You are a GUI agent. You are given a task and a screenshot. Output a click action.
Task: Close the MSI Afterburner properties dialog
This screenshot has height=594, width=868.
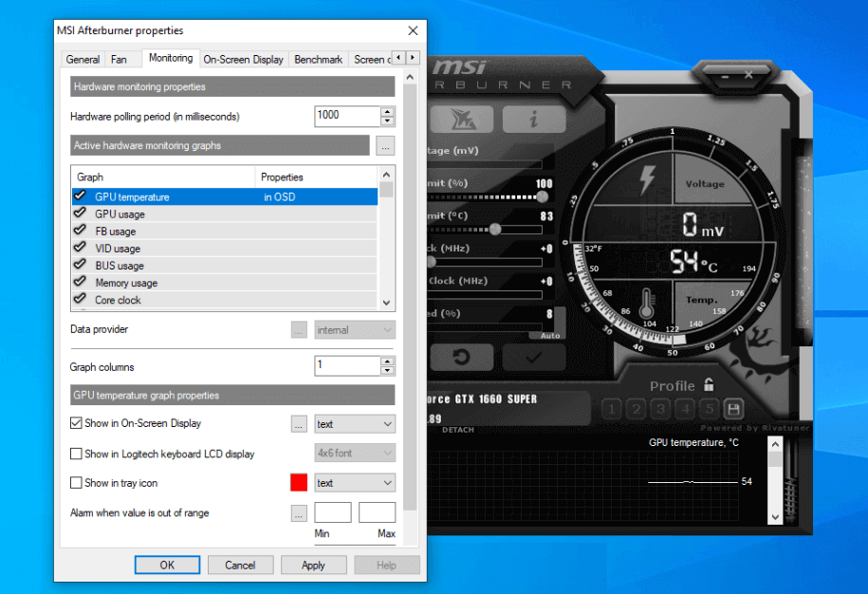pos(413,30)
